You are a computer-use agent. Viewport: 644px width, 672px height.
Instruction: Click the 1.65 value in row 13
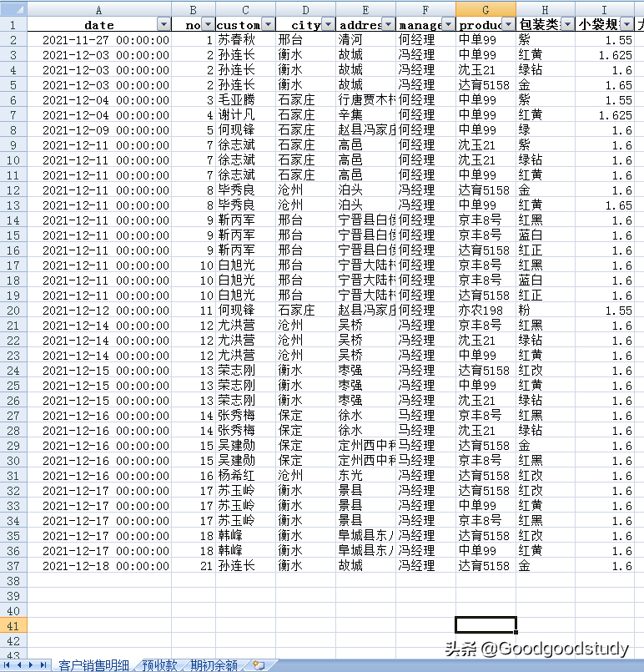pyautogui.click(x=605, y=205)
